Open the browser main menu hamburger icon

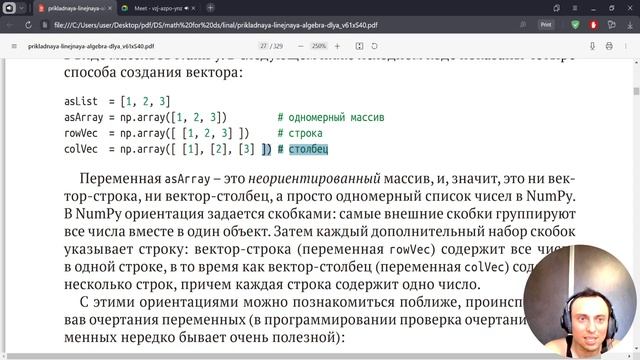575,8
